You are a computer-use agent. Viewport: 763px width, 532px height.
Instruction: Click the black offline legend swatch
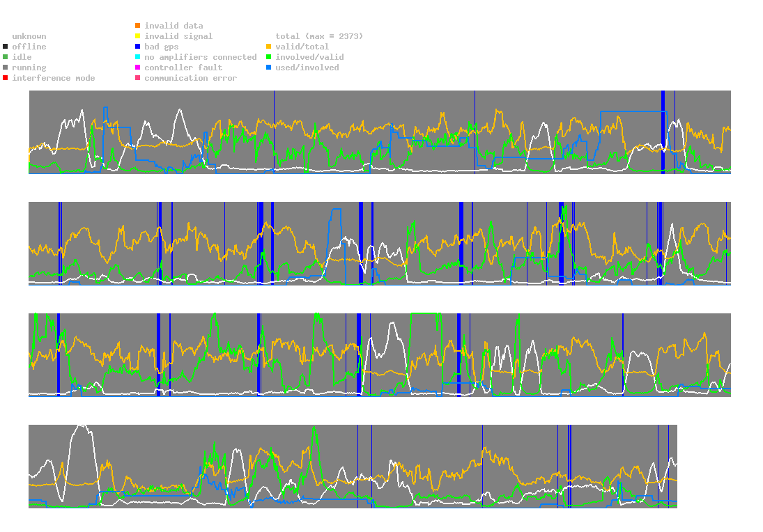point(6,47)
